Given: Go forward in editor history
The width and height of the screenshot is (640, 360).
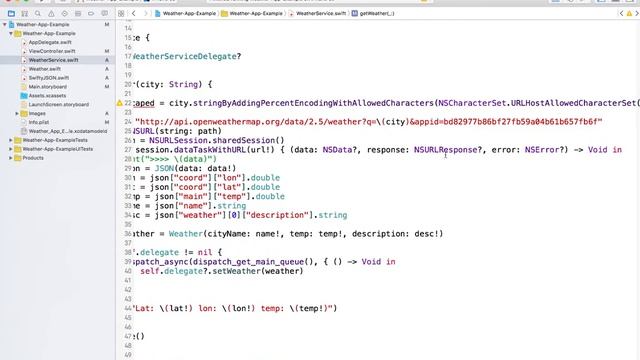Looking at the screenshot, I should click(145, 13).
